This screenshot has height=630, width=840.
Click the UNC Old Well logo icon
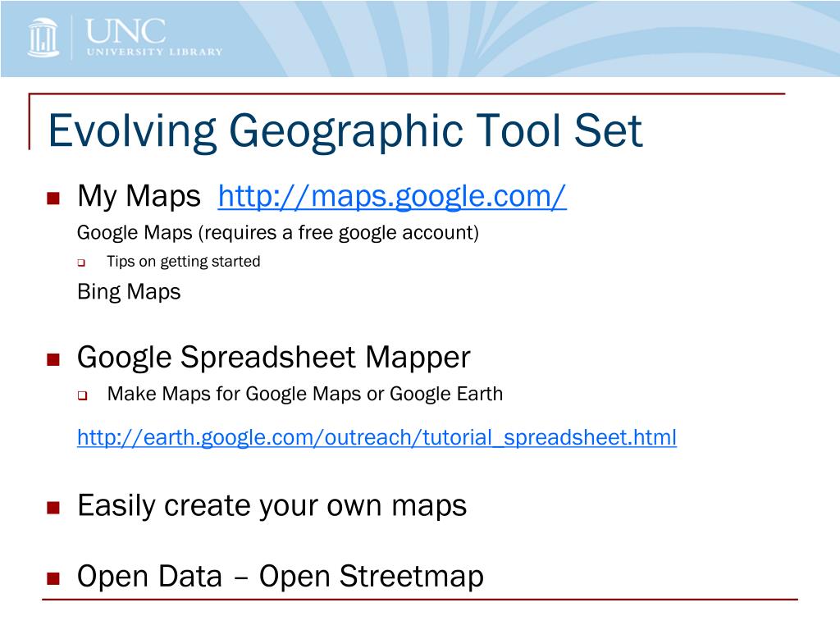coord(43,37)
